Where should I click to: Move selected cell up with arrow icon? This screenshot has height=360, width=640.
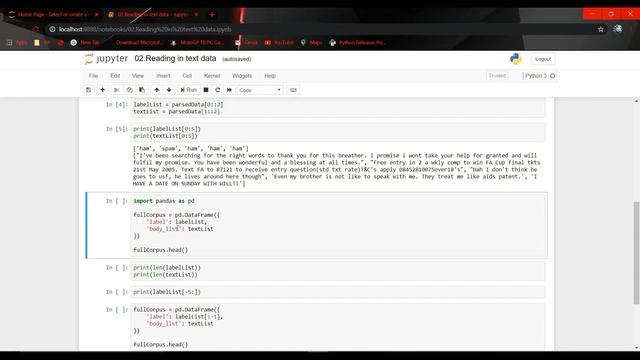[157, 90]
